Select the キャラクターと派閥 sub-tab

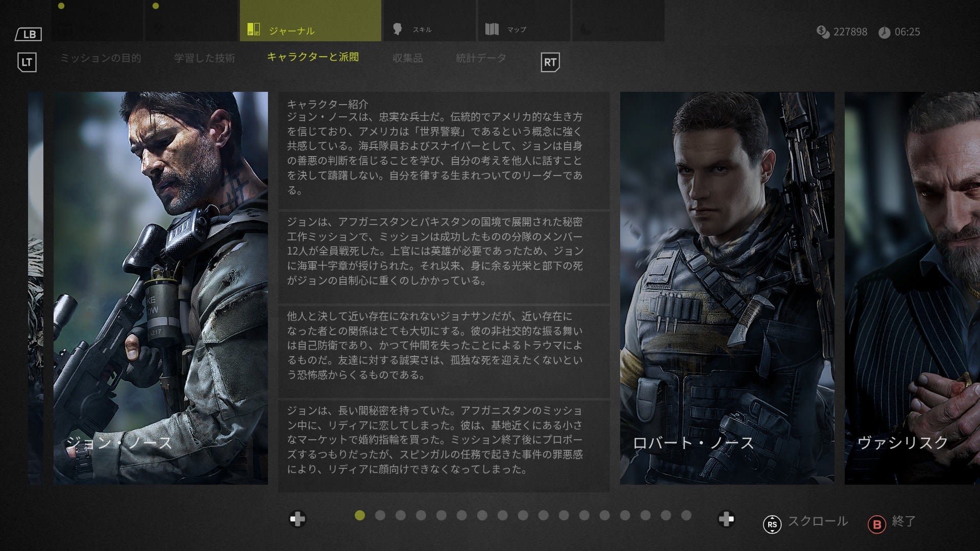[313, 57]
